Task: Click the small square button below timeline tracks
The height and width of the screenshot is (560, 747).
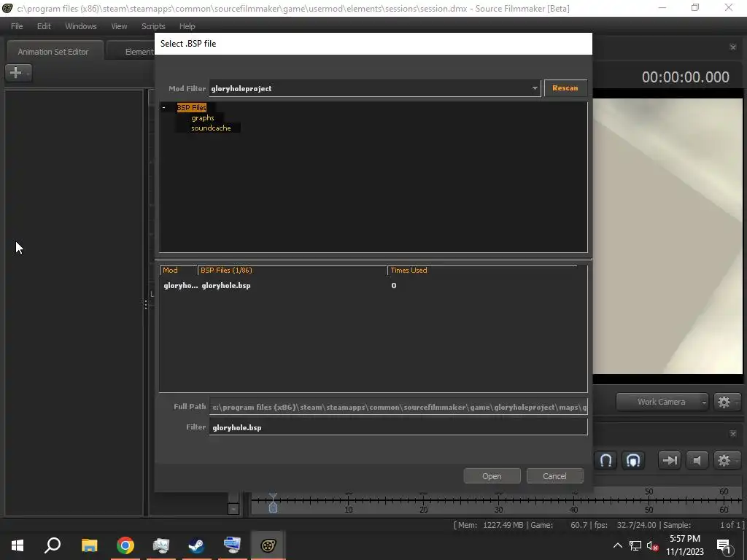Action: (233, 508)
